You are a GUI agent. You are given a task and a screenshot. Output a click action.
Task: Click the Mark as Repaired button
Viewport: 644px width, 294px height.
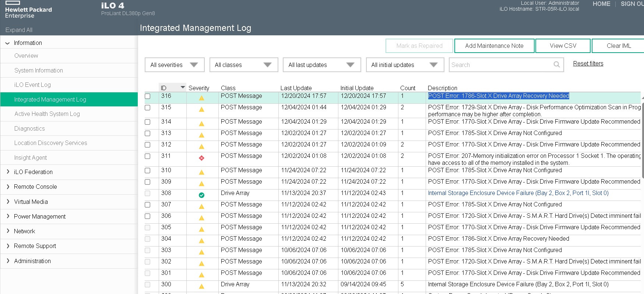pos(419,46)
